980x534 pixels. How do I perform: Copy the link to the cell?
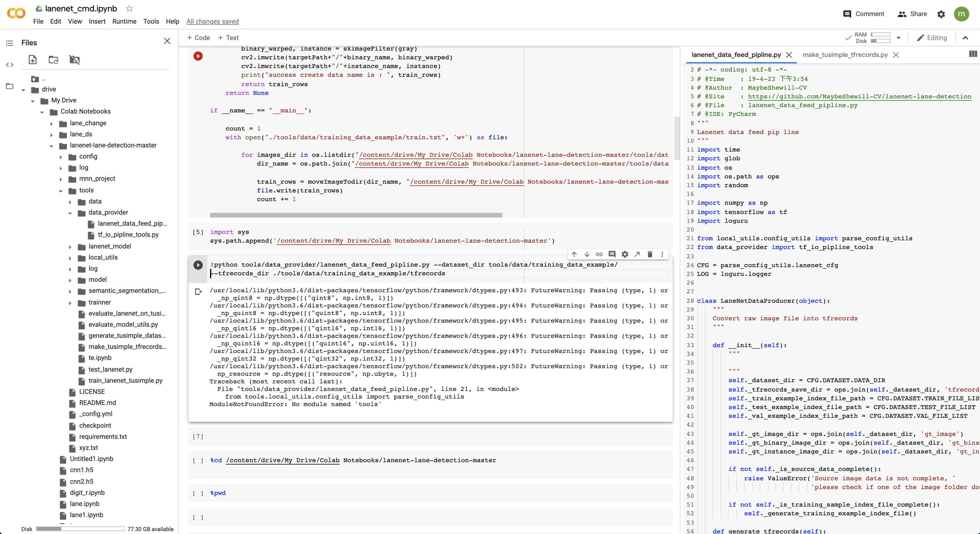click(599, 254)
